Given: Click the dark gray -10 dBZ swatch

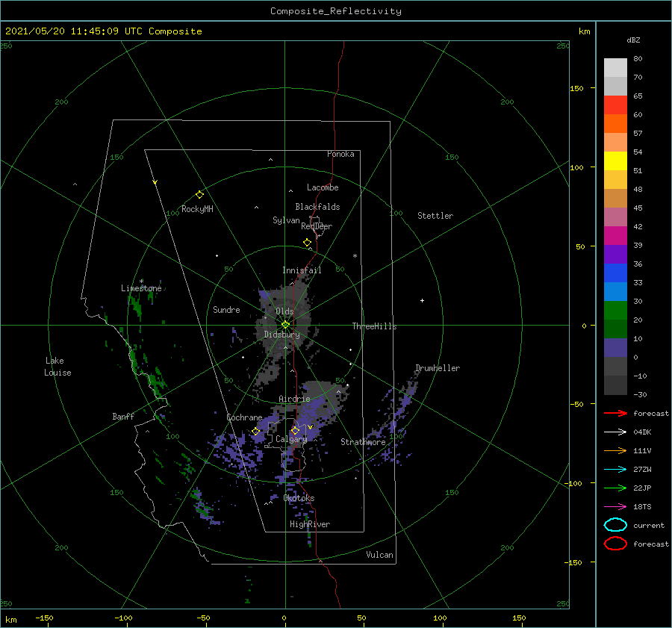Looking at the screenshot, I should click(615, 385).
